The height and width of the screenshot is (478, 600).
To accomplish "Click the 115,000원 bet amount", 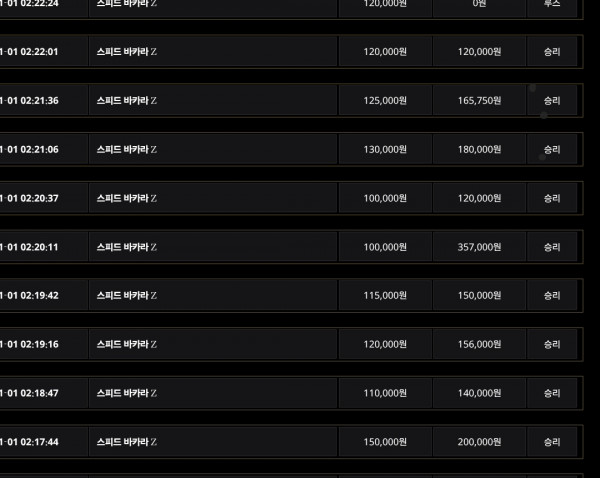I will tap(385, 295).
